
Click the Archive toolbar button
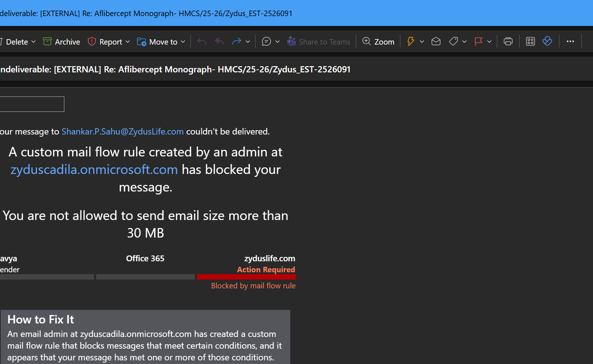point(61,42)
